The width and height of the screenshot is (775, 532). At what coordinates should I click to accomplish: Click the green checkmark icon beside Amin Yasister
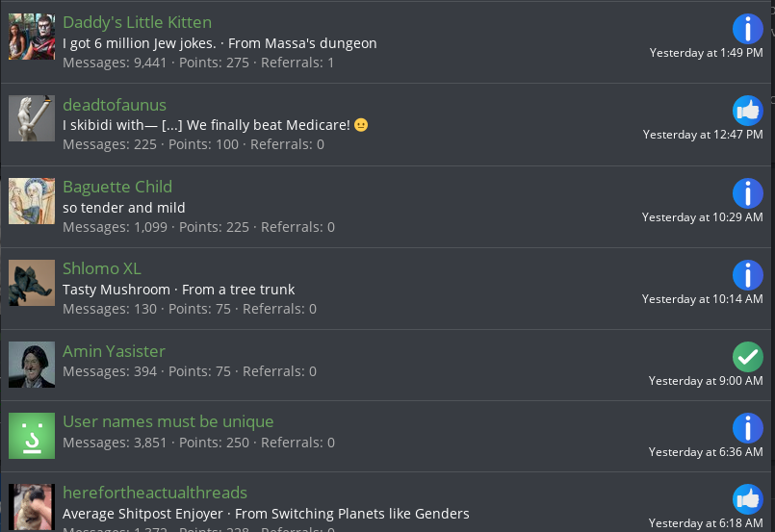(747, 357)
